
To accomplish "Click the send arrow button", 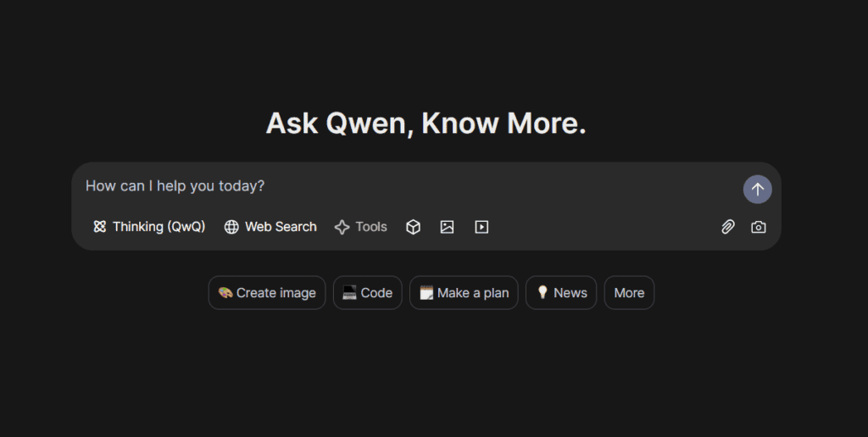I will click(x=757, y=189).
